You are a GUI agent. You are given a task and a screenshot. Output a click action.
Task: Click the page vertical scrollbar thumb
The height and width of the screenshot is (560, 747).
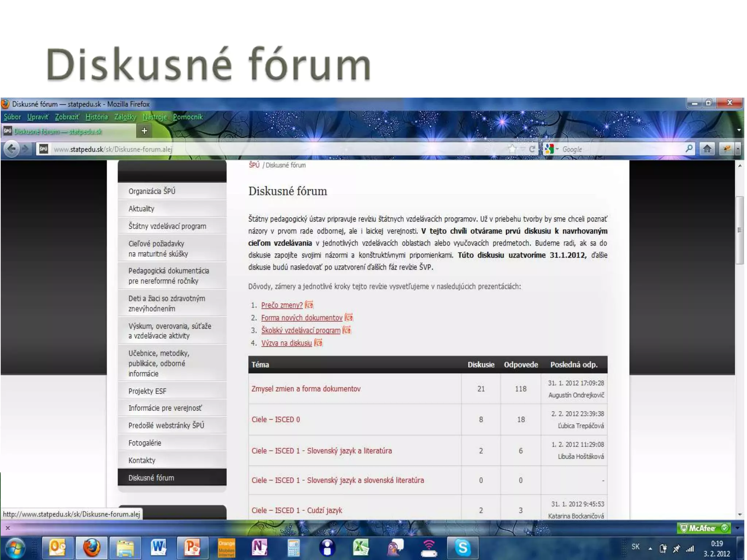point(739,230)
